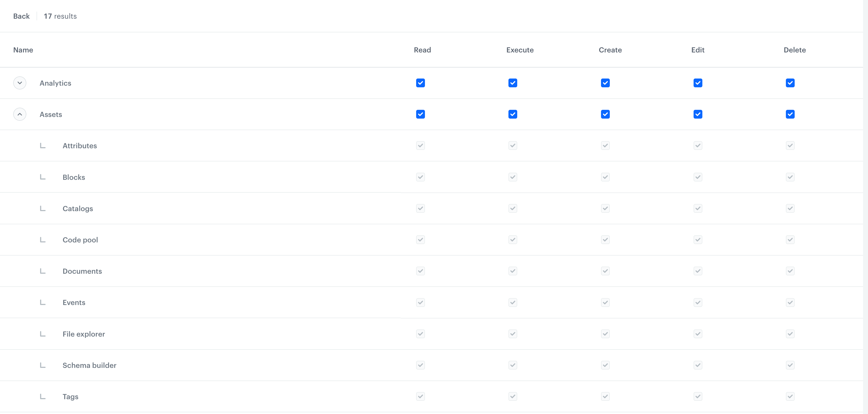Click the Delete column header
The width and height of the screenshot is (868, 414).
coord(795,50)
